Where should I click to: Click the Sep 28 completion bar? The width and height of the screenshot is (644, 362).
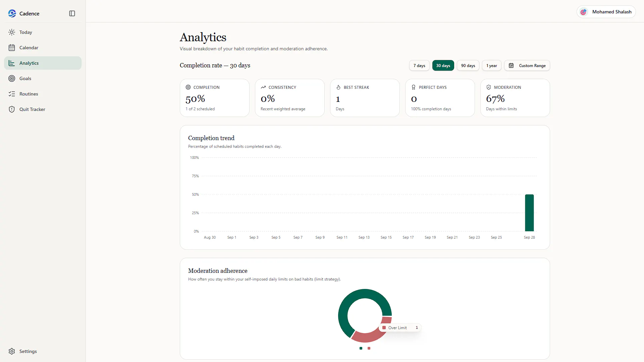(529, 213)
